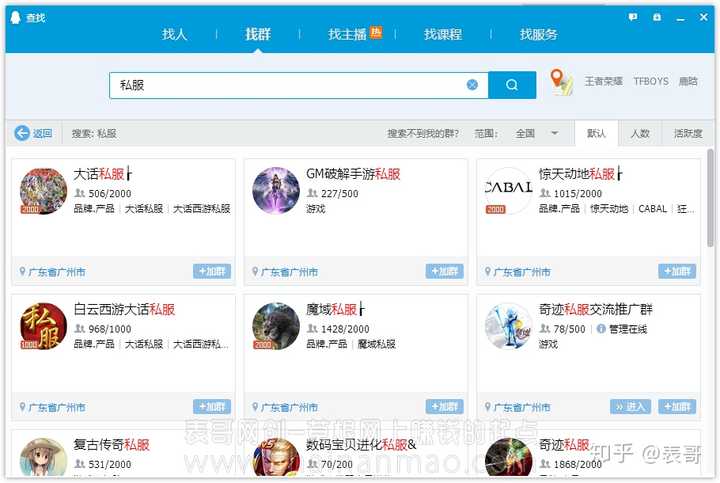Click member count icon of 大话私服
Viewport: 720px width, 483px height.
pyautogui.click(x=80, y=193)
